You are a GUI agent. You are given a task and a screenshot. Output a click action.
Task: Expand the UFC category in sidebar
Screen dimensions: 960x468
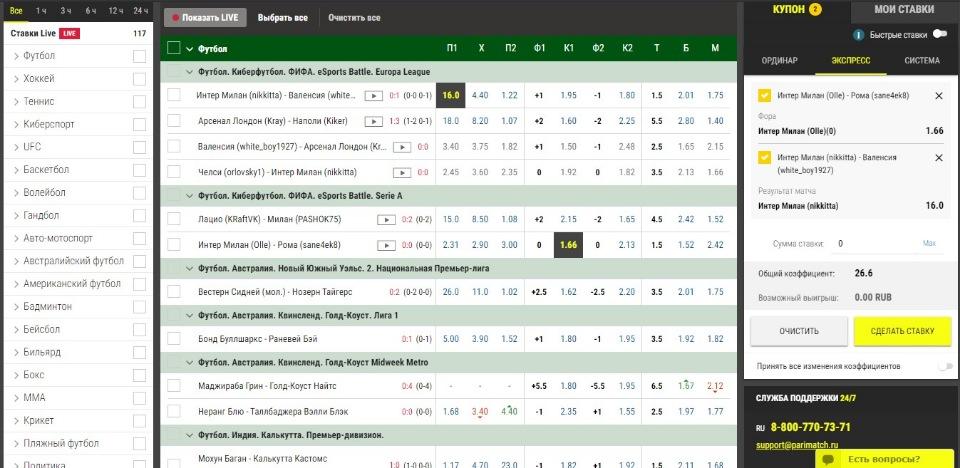pyautogui.click(x=16, y=147)
